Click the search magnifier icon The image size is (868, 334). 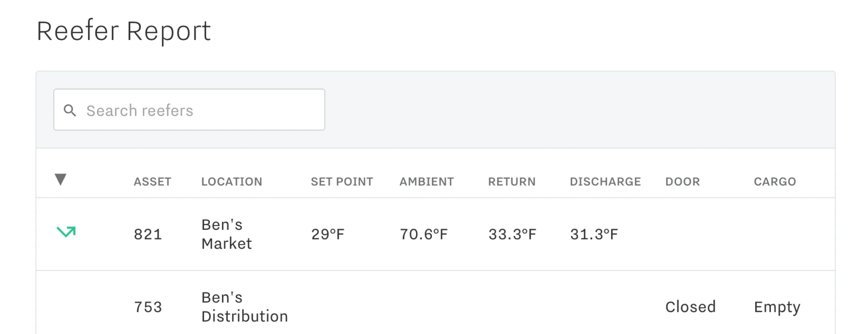coord(70,110)
